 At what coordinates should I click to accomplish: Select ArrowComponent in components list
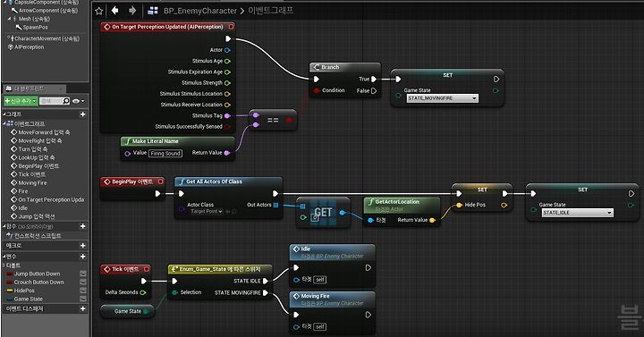47,10
